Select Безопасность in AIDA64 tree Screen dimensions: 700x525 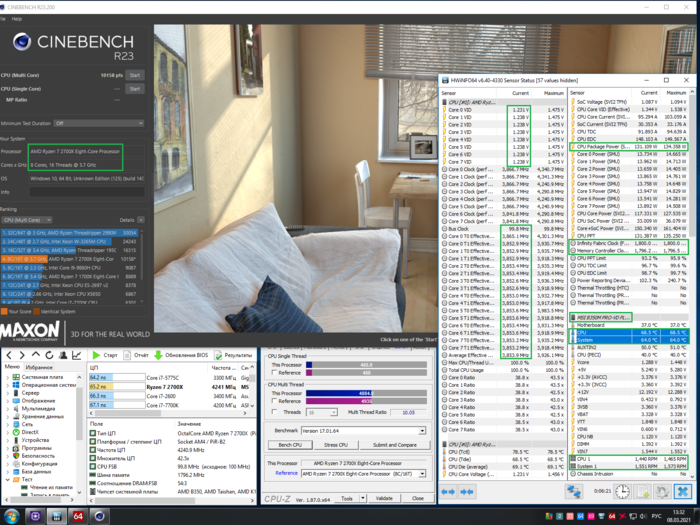click(x=38, y=456)
